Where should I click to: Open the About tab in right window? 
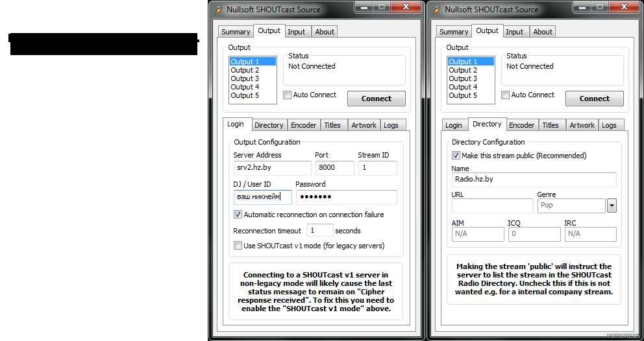543,32
